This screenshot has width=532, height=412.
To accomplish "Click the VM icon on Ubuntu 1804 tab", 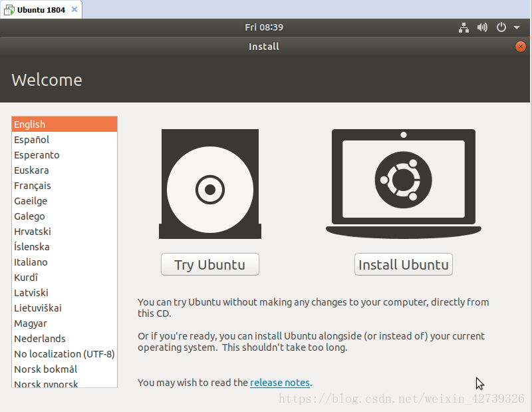I will pos(9,10).
